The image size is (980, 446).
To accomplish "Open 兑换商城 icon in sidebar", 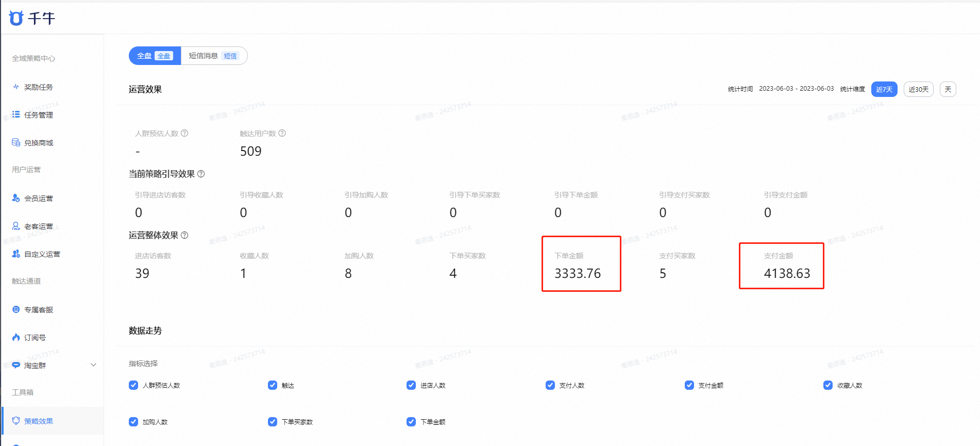I will click(x=16, y=142).
